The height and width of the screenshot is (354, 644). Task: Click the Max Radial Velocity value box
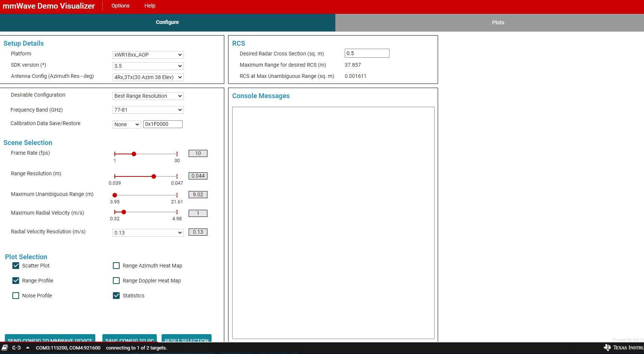198,213
